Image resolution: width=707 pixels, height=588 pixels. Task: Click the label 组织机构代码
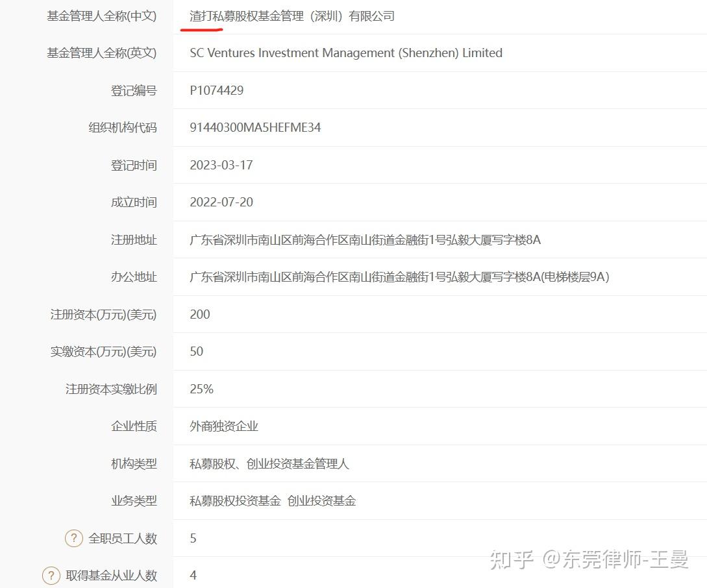(x=123, y=127)
